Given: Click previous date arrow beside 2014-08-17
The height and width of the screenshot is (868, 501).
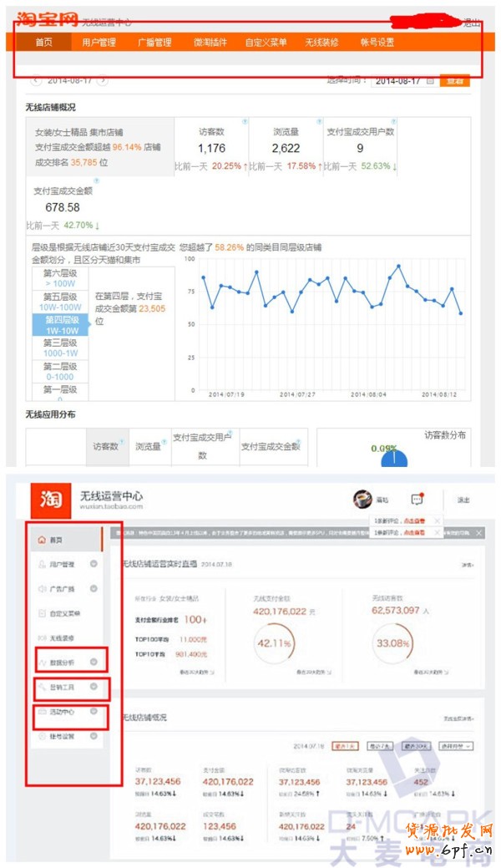Looking at the screenshot, I should 35,81.
